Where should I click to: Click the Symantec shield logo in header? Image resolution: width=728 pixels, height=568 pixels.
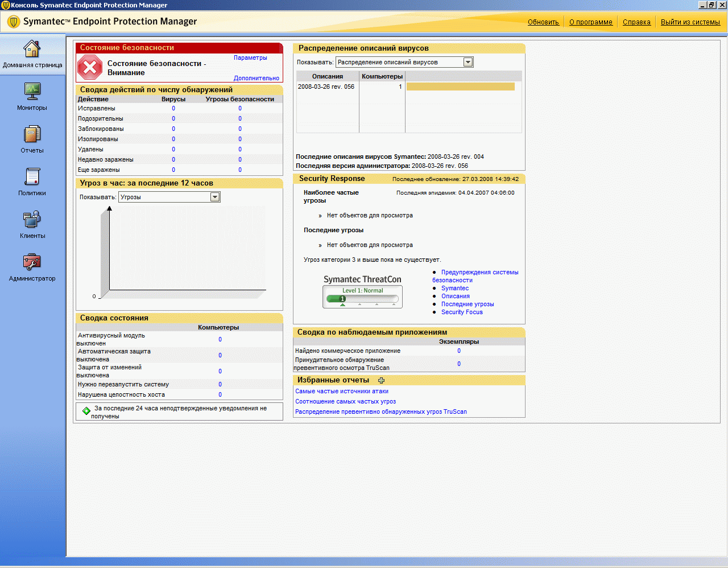(14, 22)
